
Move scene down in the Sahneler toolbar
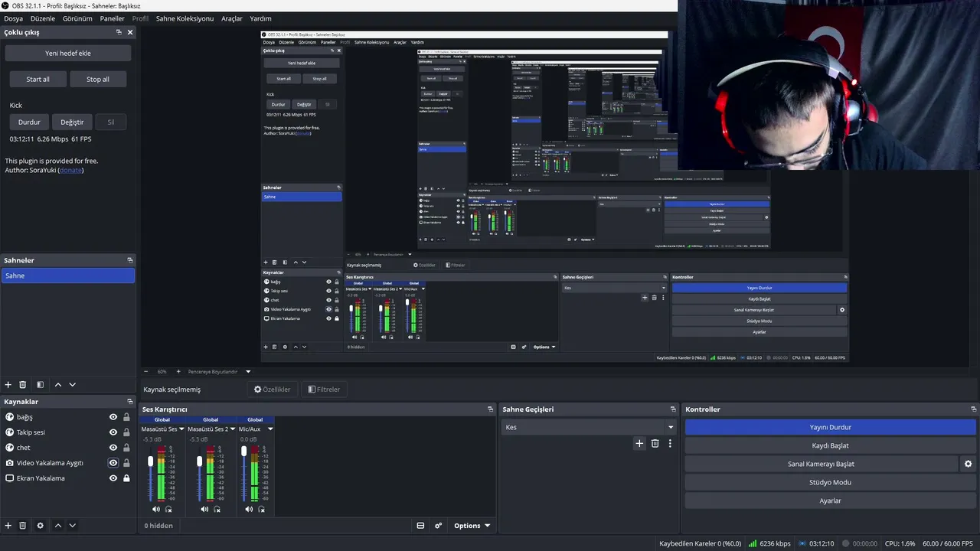click(73, 385)
